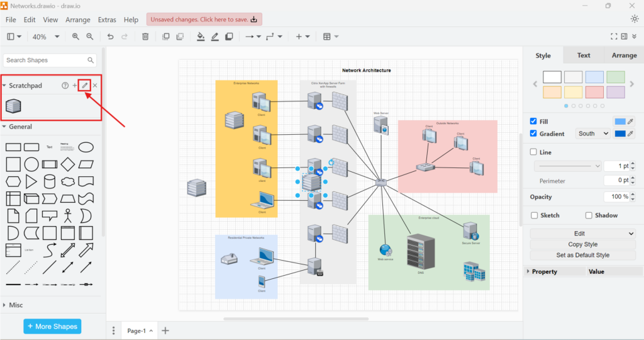Image resolution: width=644 pixels, height=340 pixels.
Task: Uncheck the Fill checkbox
Action: coord(534,122)
